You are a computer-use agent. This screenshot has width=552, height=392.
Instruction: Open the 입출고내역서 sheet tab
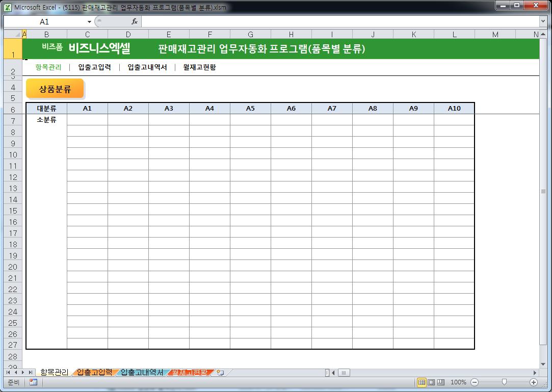[142, 373]
